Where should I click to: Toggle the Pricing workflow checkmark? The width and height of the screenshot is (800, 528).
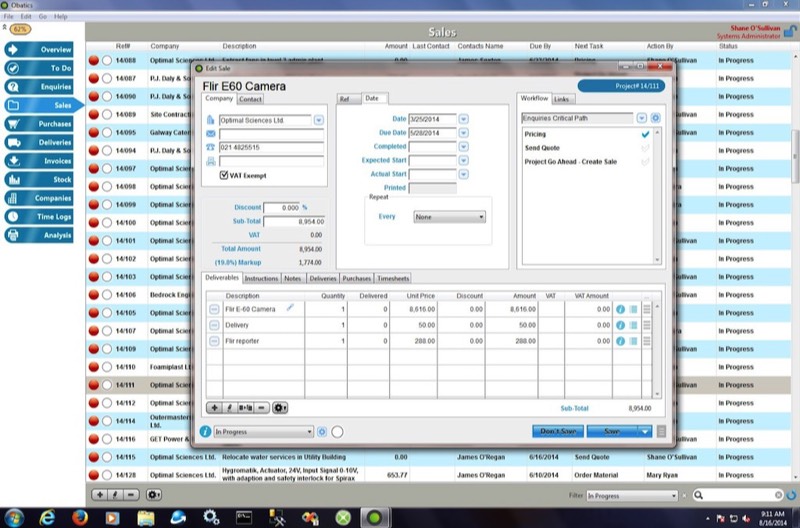(645, 134)
